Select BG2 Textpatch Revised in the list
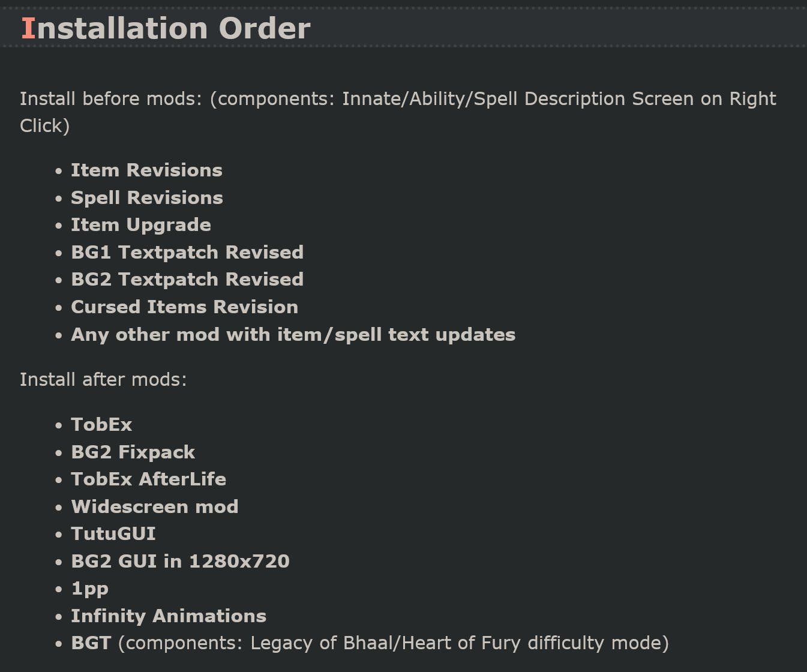The width and height of the screenshot is (807, 672). click(187, 280)
